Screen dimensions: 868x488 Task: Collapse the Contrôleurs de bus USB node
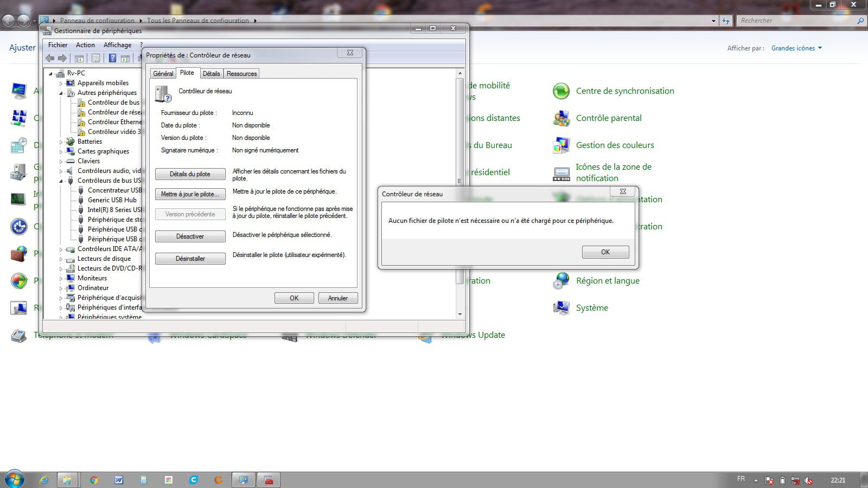[61, 181]
